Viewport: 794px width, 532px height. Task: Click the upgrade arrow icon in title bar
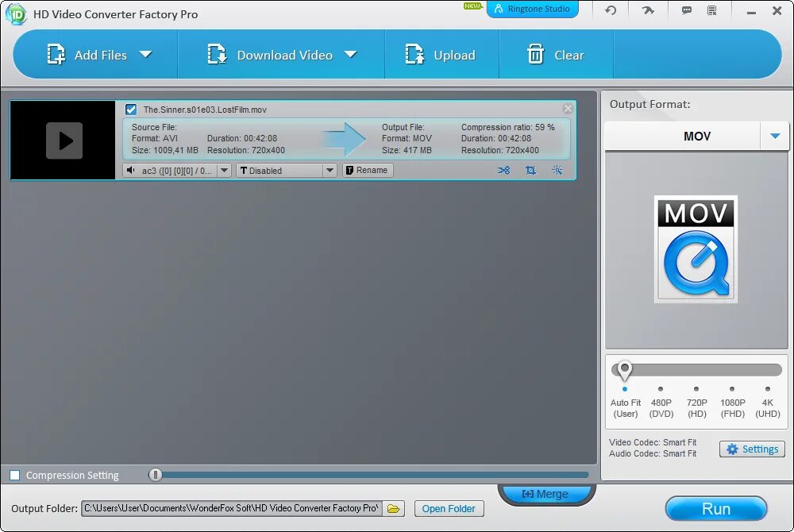coord(648,10)
